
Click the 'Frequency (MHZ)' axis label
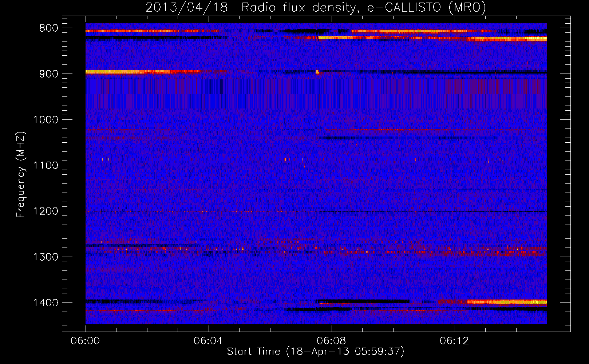point(21,175)
